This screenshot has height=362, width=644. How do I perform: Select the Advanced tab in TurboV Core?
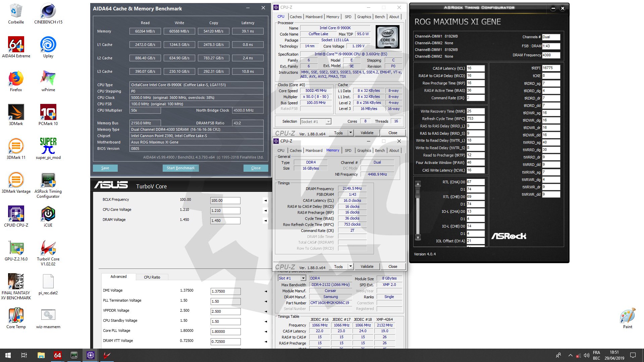click(x=118, y=277)
